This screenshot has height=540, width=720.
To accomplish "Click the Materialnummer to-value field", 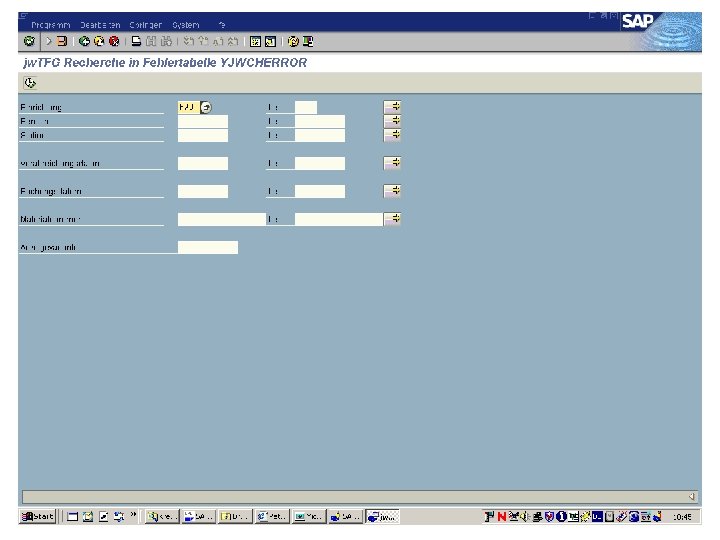I will (x=338, y=219).
